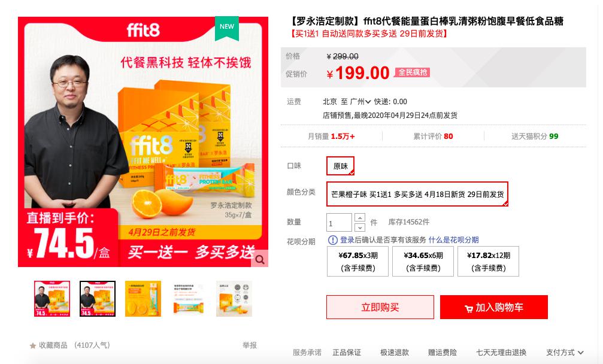Choose the ¥34.65x6期 installment plan

pyautogui.click(x=423, y=262)
